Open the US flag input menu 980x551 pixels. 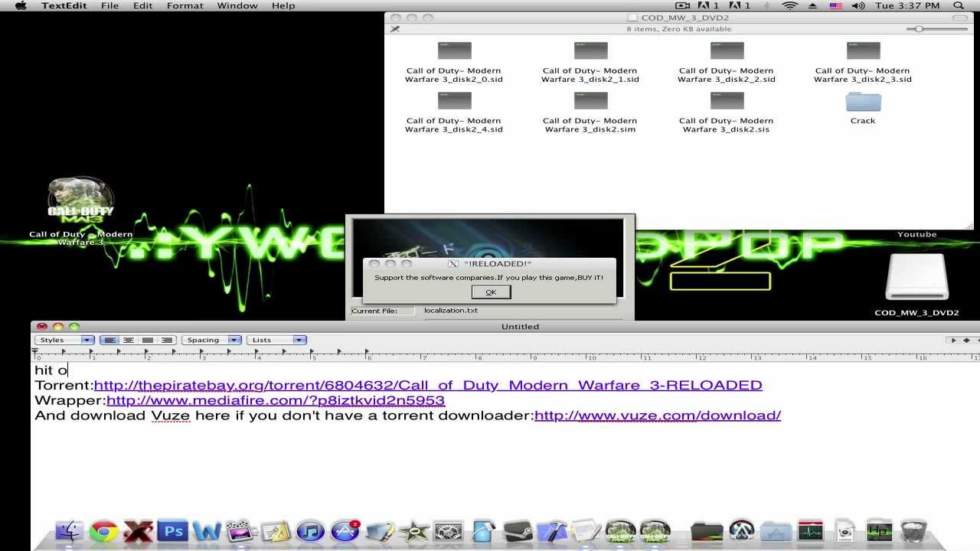pyautogui.click(x=836, y=5)
